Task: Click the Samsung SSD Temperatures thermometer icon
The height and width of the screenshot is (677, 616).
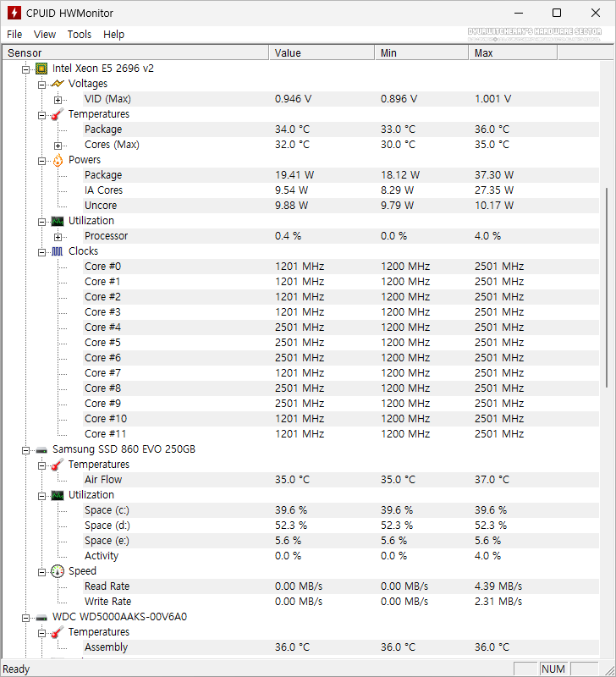Action: 58,465
